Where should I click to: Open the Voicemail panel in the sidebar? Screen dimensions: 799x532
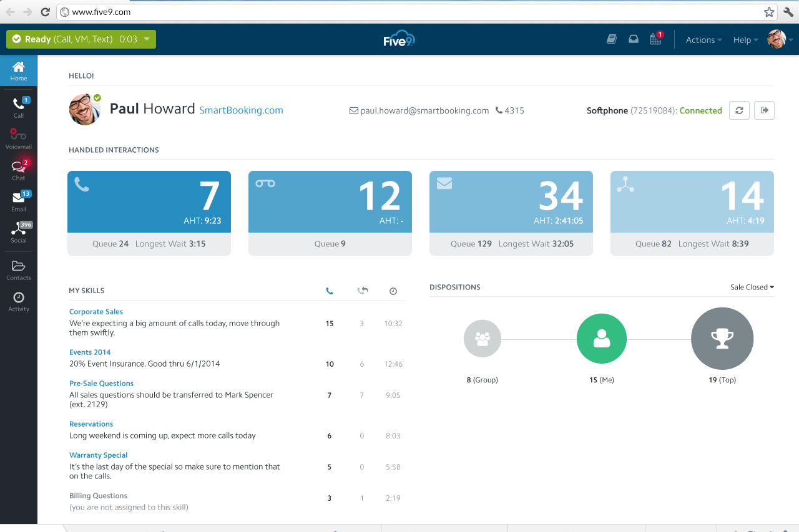[18, 138]
